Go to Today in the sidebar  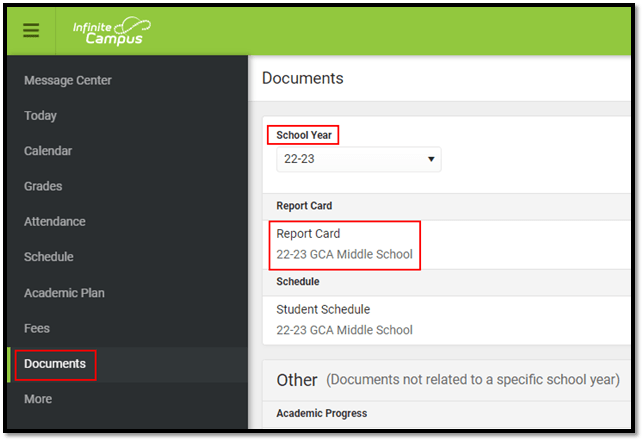[x=40, y=115]
